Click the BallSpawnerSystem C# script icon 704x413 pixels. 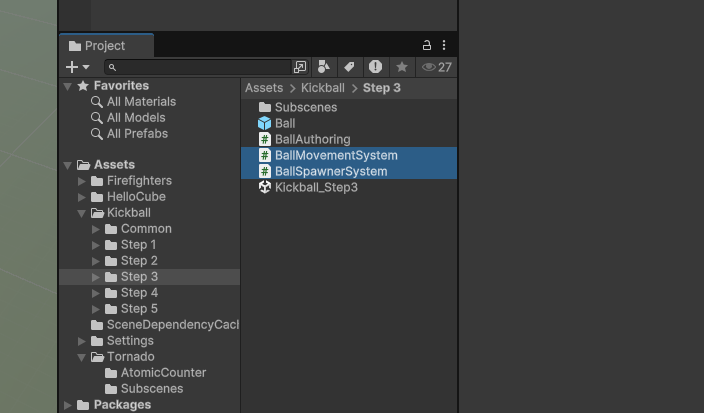265,171
